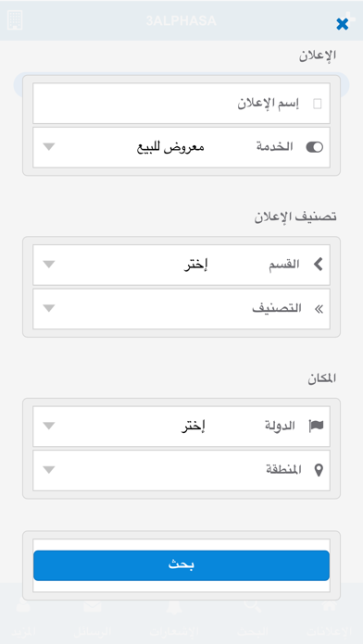Viewport: 363px width, 644px height.
Task: Click the toggle icon beside الخدمة
Action: [x=315, y=147]
